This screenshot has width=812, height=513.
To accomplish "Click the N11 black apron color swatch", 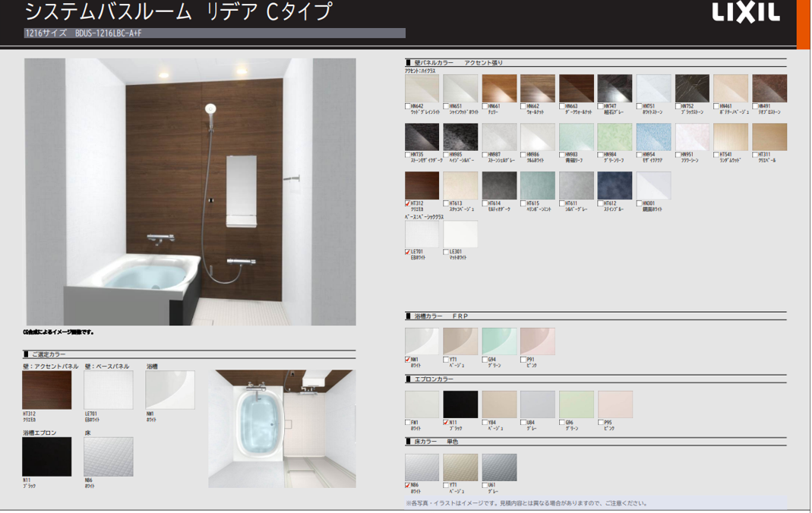I will (x=460, y=404).
